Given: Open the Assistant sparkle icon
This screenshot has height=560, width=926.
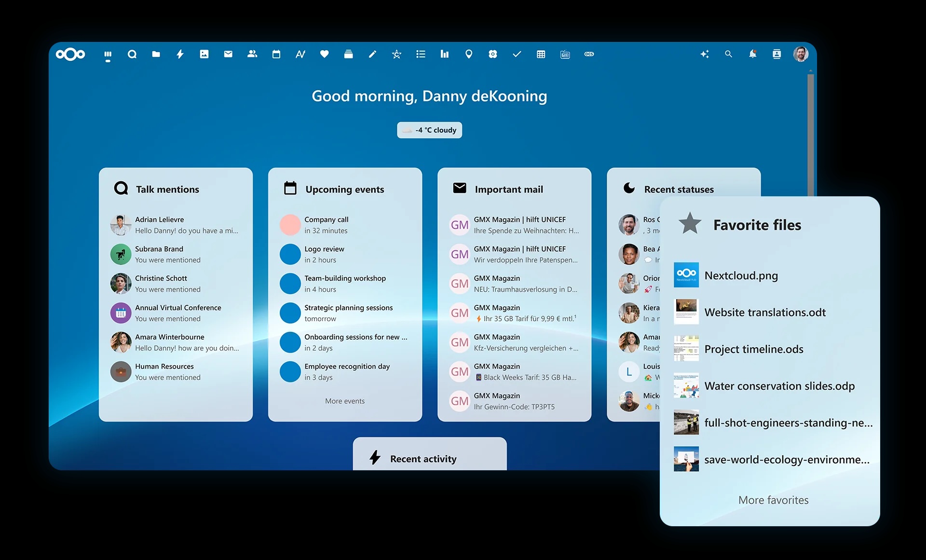Looking at the screenshot, I should (x=705, y=55).
